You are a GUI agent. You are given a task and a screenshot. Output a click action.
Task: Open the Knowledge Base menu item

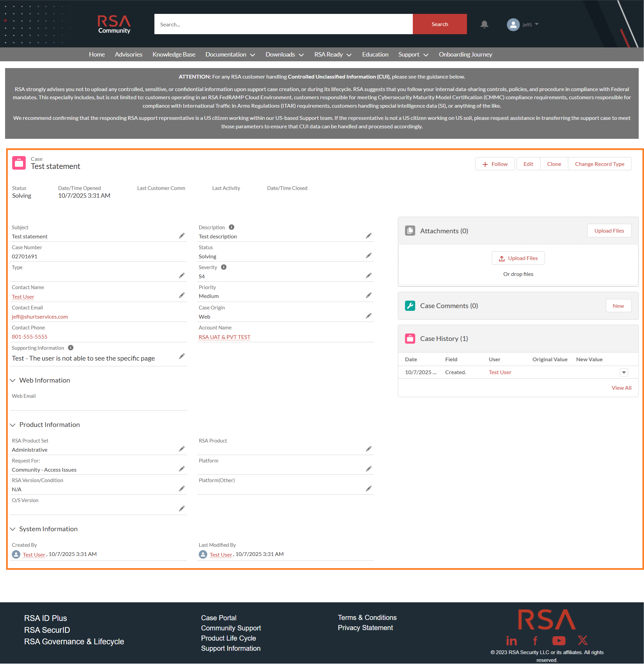tap(174, 55)
